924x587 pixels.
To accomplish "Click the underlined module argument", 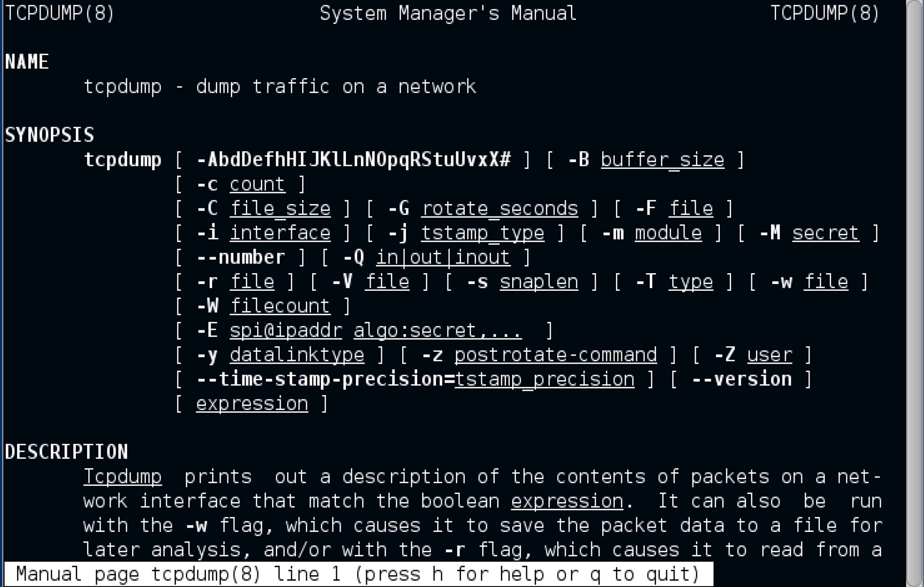I will [x=668, y=233].
